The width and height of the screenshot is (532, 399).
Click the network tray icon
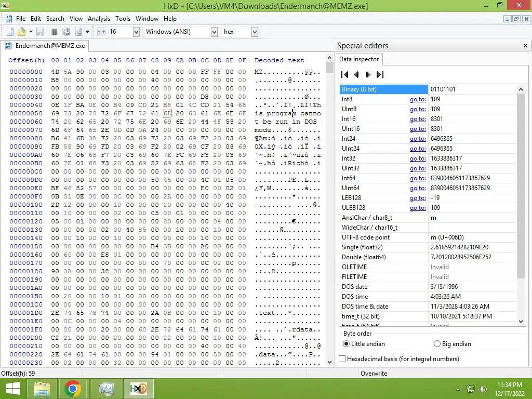471,389
